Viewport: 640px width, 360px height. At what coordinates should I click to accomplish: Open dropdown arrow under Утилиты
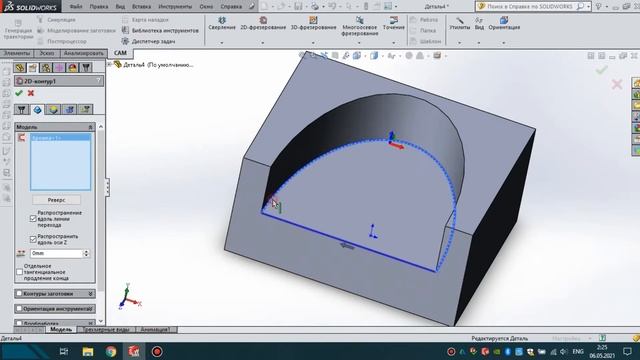(x=460, y=42)
